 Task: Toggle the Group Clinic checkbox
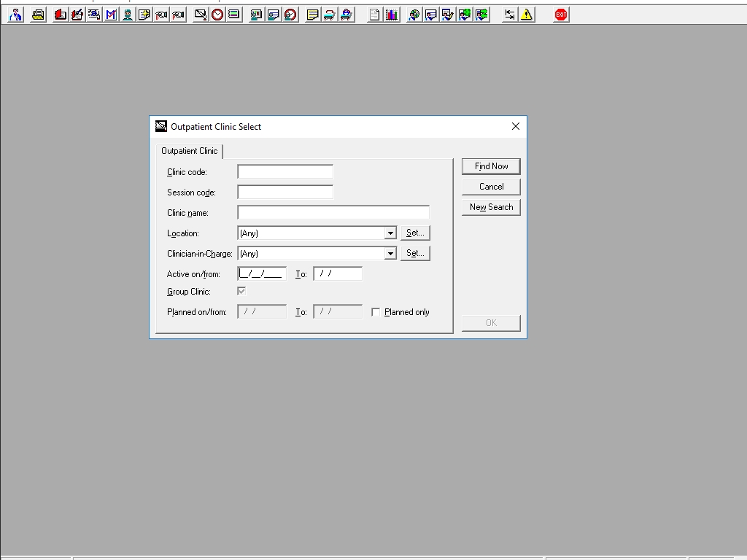click(x=241, y=291)
